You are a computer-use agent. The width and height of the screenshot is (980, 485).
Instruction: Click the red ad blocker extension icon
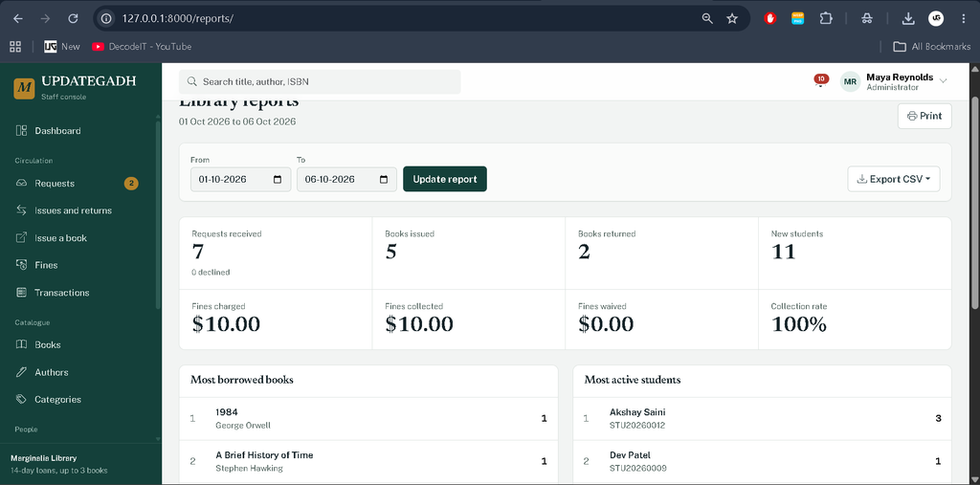point(770,19)
